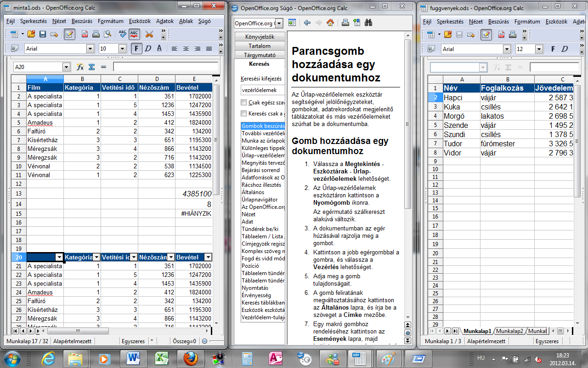This screenshot has width=588, height=368.
Task: Open Arial font dropdown in minta1.ods
Action: click(x=91, y=48)
